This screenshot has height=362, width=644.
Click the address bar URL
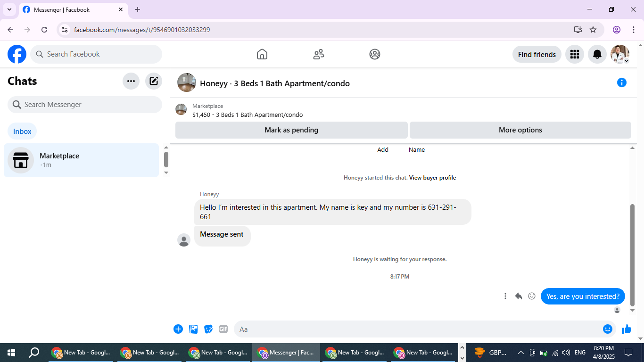pos(142,30)
